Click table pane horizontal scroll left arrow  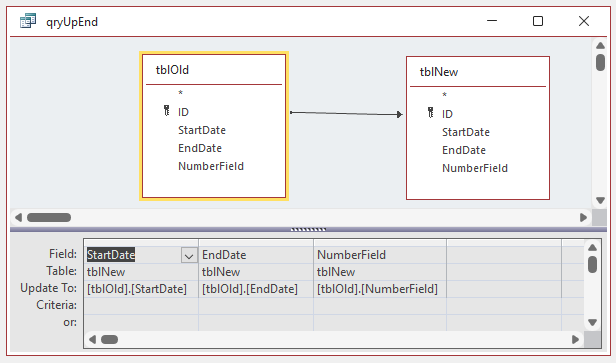[18, 217]
